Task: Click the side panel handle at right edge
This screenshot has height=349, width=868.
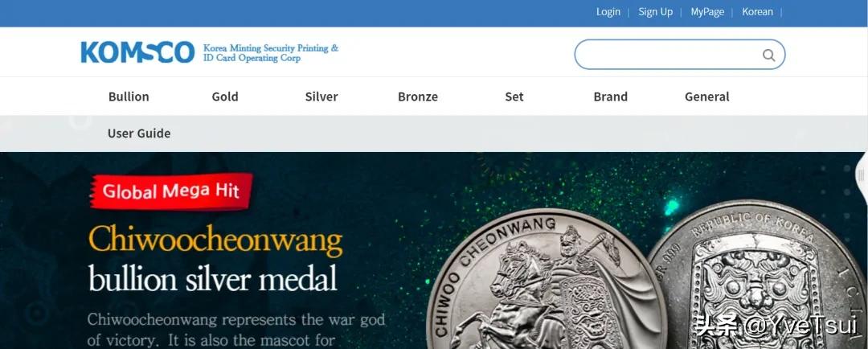Action: (862, 176)
